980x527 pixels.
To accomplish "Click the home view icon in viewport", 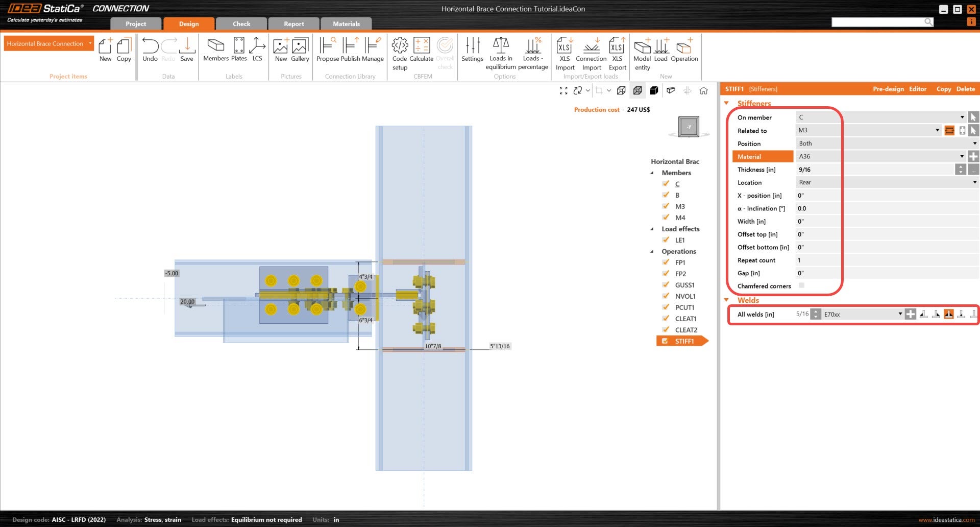I will tap(703, 91).
